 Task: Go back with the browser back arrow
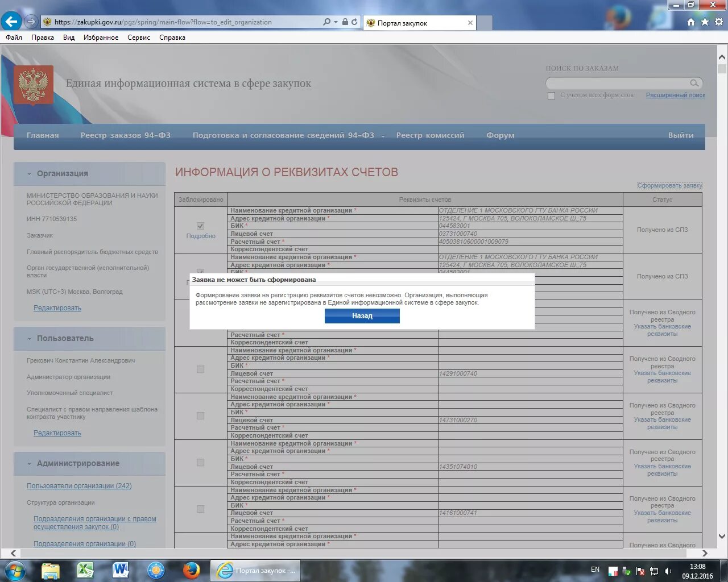click(x=11, y=22)
